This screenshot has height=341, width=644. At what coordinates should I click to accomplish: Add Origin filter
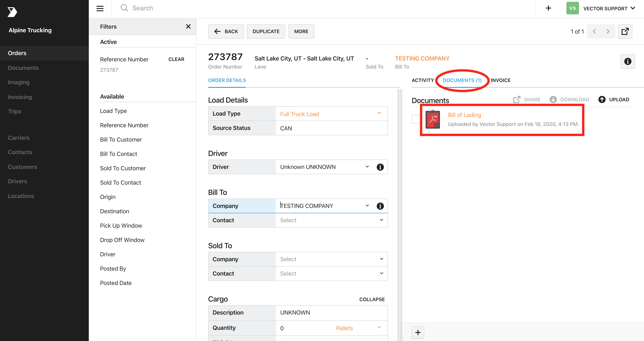click(108, 197)
